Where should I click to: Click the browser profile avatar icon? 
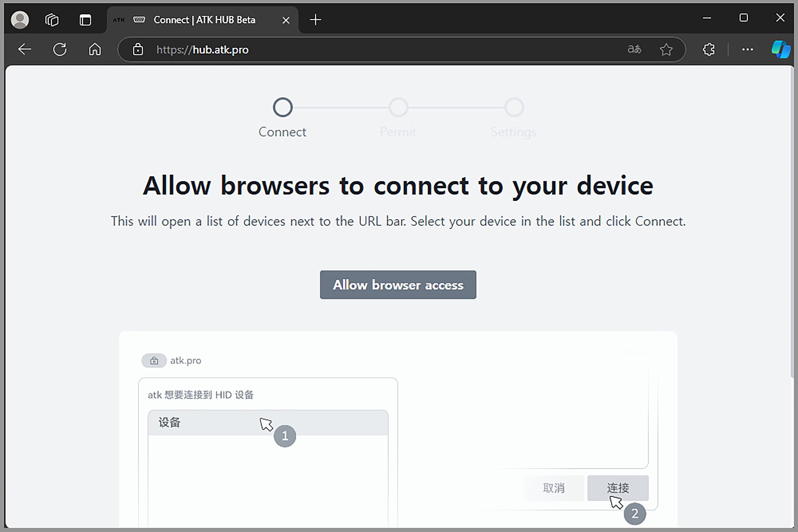tap(20, 20)
